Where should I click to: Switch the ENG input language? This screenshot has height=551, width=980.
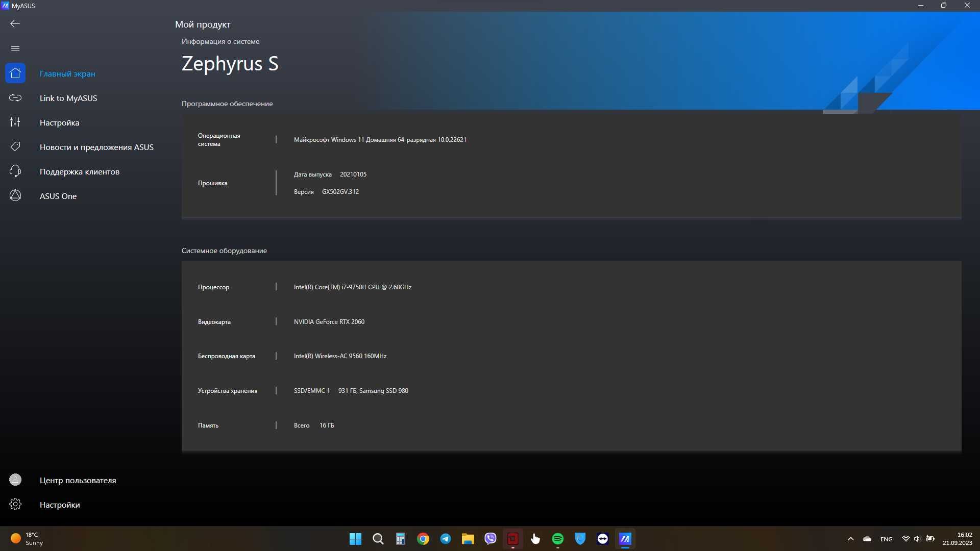pos(887,539)
